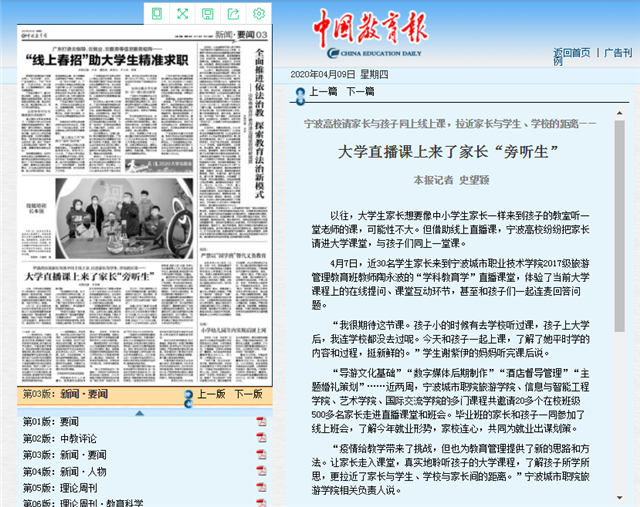This screenshot has width=640, height=507.
Task: Open next article via 下一篇
Action: tap(360, 91)
